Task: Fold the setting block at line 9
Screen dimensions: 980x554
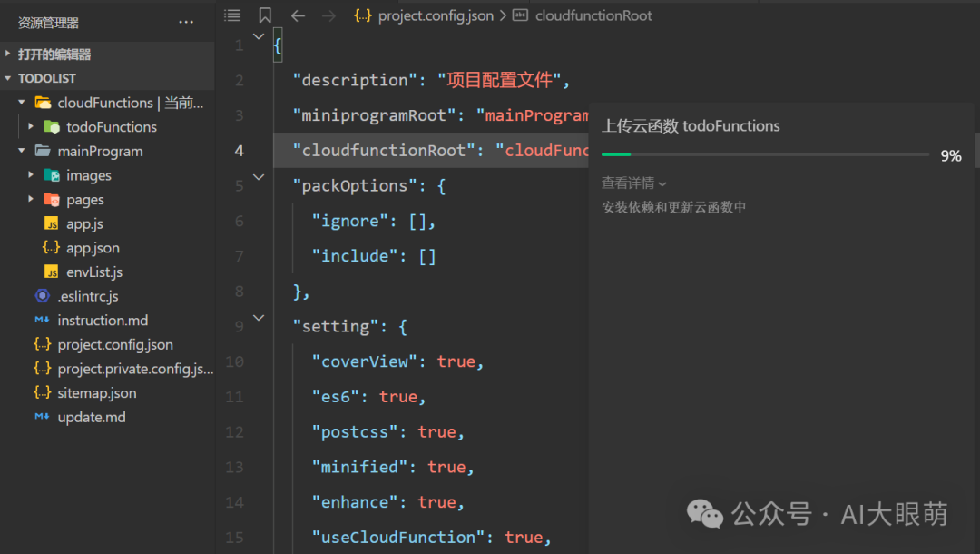Action: pyautogui.click(x=259, y=318)
